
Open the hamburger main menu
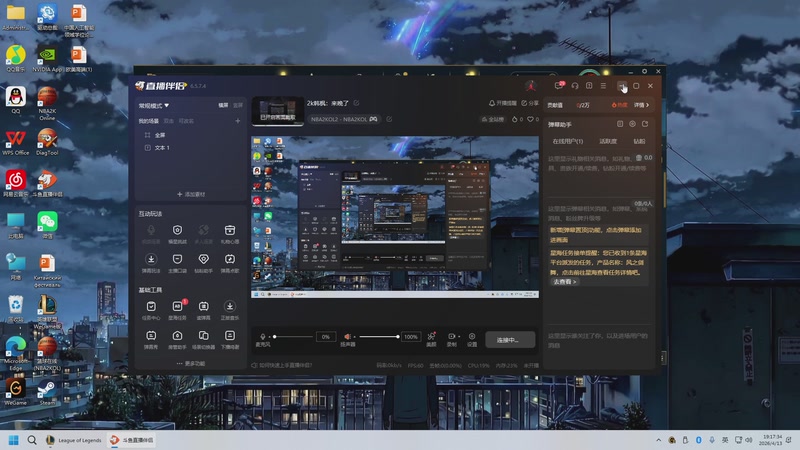pyautogui.click(x=603, y=86)
